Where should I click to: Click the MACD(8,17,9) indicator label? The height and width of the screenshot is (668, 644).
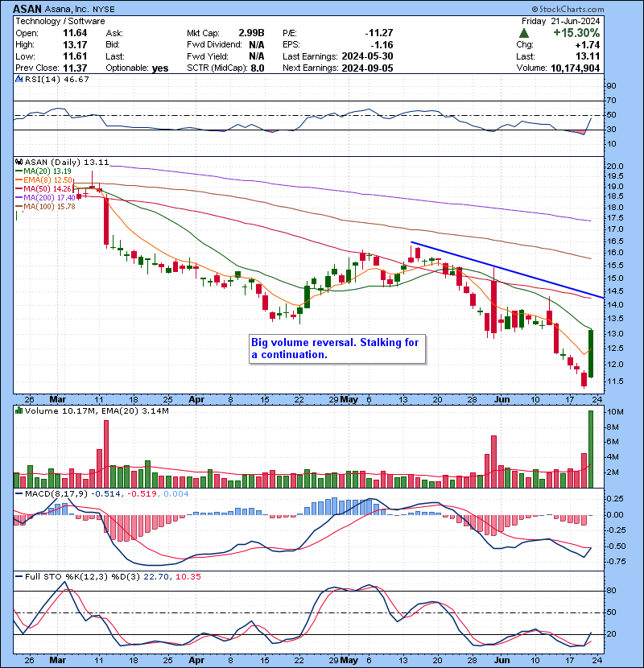click(x=56, y=494)
